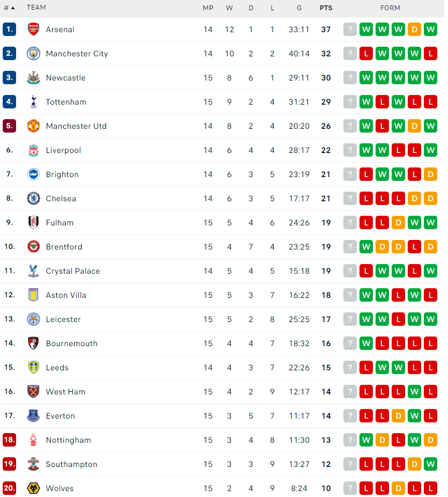Select the Crystal Palace eagle crest
Image resolution: width=448 pixels, height=497 pixels.
(x=33, y=271)
